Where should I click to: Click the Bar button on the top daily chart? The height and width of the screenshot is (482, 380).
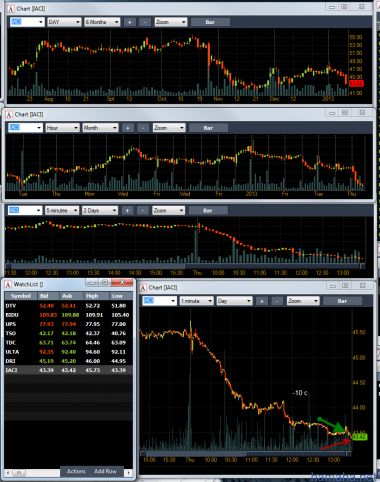(x=210, y=22)
